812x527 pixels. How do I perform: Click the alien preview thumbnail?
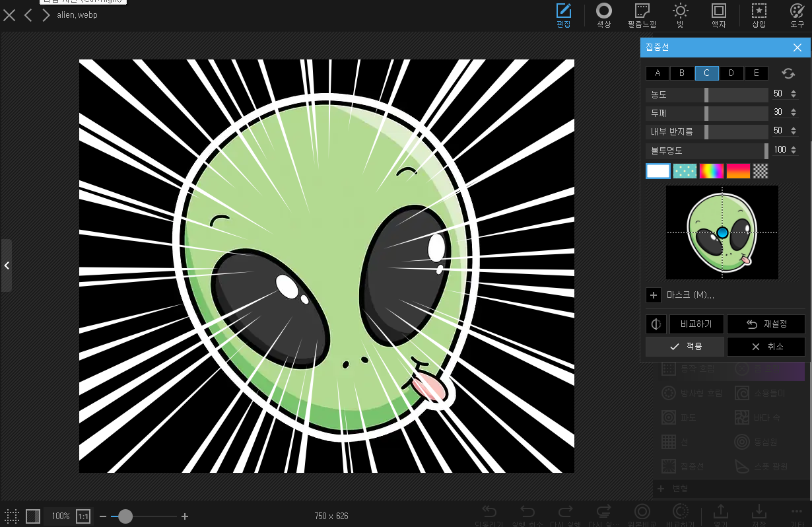point(722,232)
